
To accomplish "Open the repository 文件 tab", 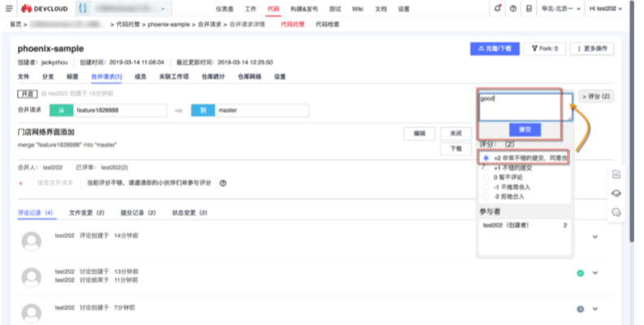I will [24, 76].
